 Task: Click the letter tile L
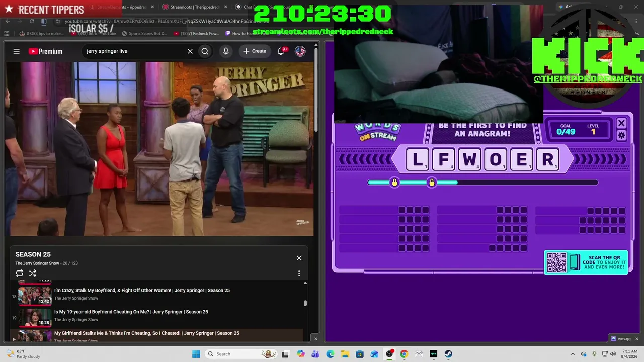click(418, 160)
